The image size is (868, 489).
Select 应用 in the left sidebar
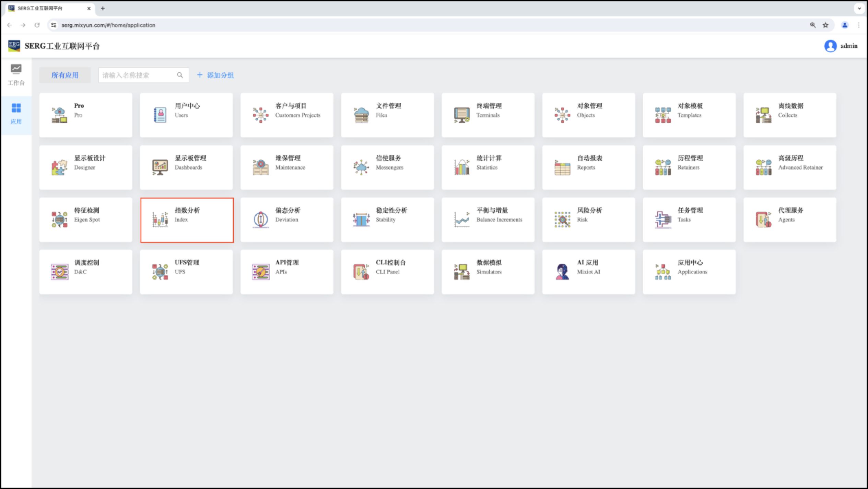coord(16,114)
